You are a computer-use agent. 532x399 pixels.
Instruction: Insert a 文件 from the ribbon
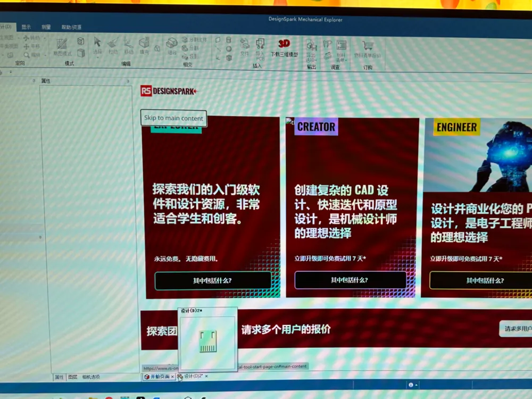tap(244, 47)
